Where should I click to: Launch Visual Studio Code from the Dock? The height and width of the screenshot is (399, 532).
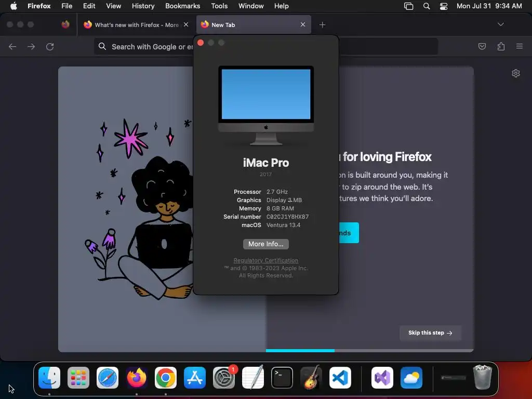tap(340, 378)
